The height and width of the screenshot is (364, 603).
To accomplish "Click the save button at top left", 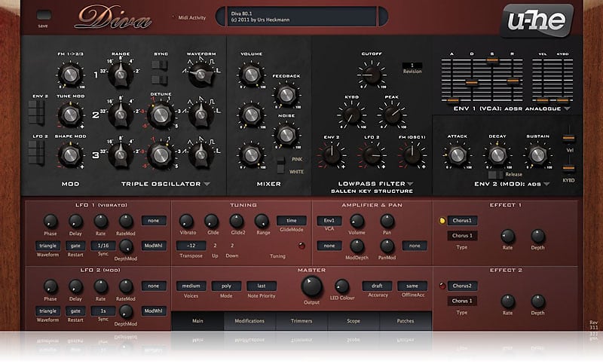I will [43, 15].
